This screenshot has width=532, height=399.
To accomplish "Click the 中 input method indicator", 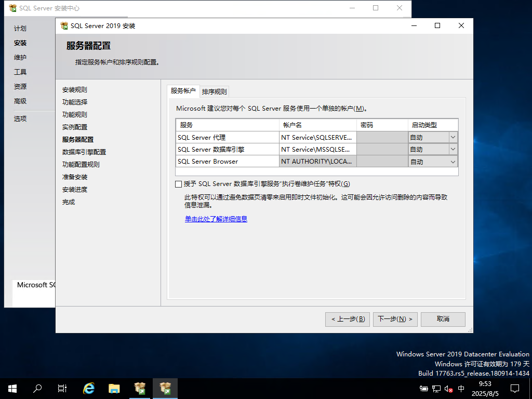I will (x=461, y=389).
